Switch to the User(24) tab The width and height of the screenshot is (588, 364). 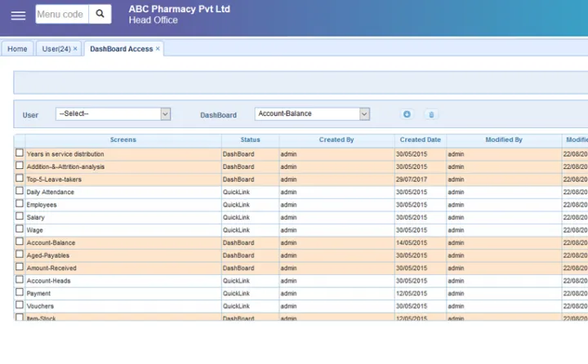click(x=56, y=49)
